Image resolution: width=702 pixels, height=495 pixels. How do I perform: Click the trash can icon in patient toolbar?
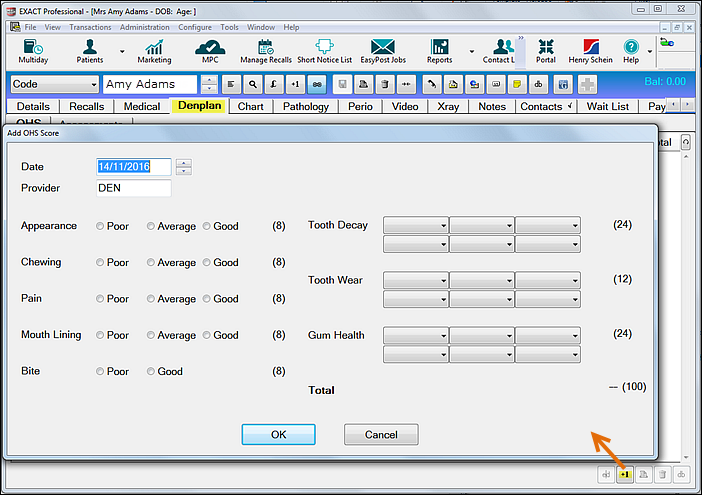click(x=385, y=84)
